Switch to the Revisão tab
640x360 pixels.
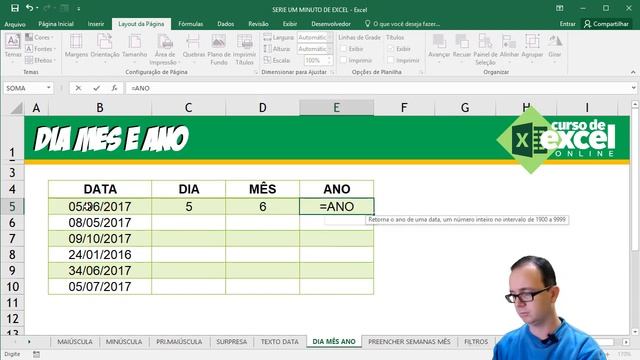pyautogui.click(x=258, y=24)
